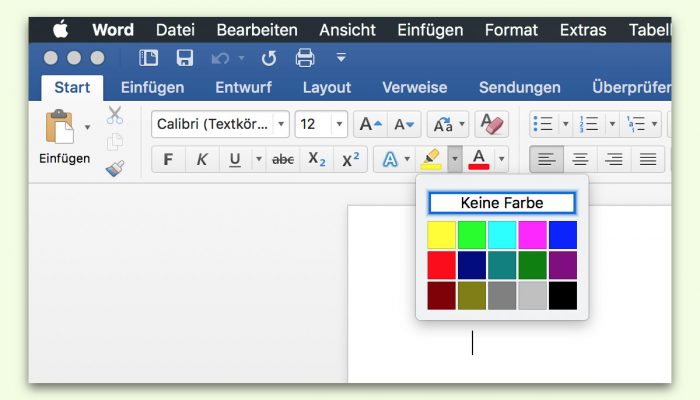
Task: Center align text
Action: coord(580,159)
